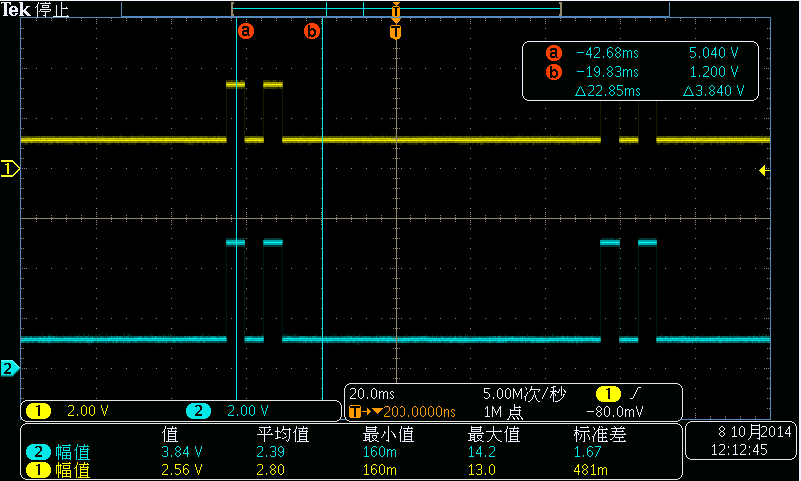Click cursor b marker on the waveform
Viewport: 801px width, 481px height.
click(312, 31)
